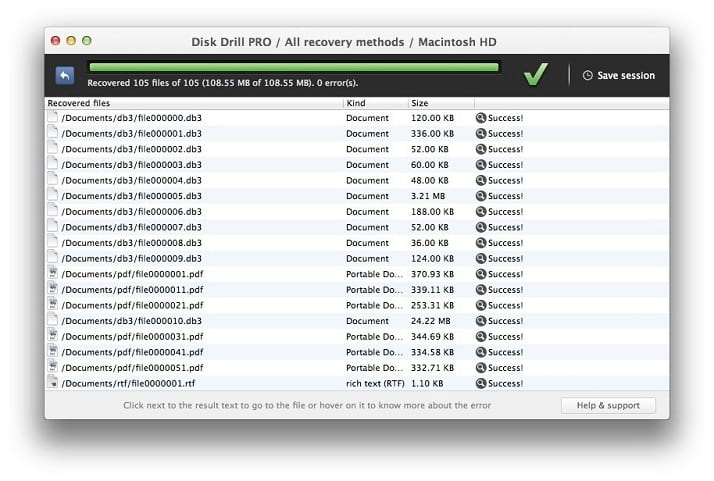The width and height of the screenshot is (714, 481).
Task: Click the 24.22 MB size value
Action: click(431, 321)
